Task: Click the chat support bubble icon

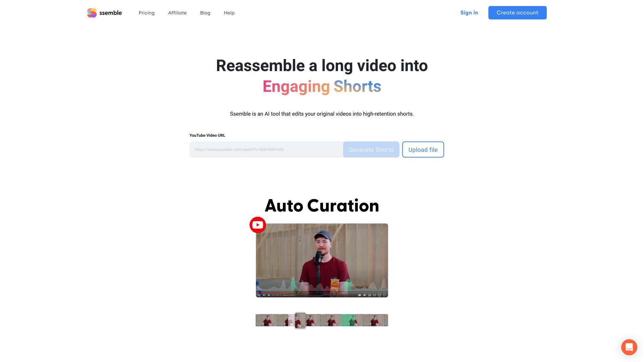Action: point(629,347)
